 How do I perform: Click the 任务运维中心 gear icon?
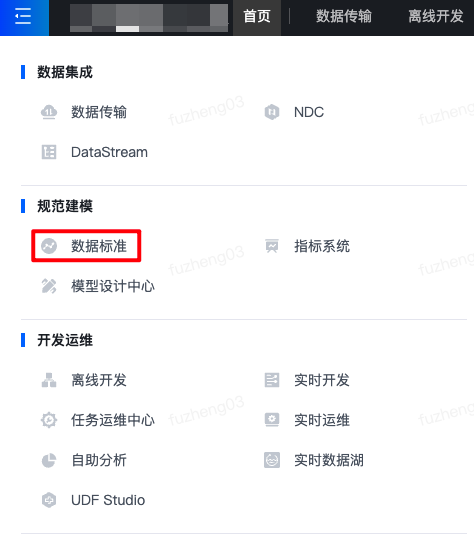49,420
